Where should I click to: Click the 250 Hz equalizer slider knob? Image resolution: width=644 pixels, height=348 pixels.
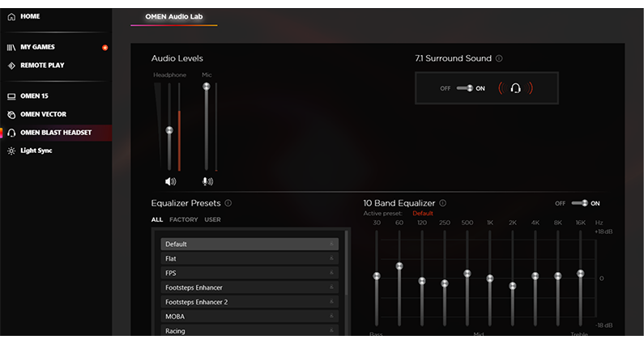click(x=445, y=283)
